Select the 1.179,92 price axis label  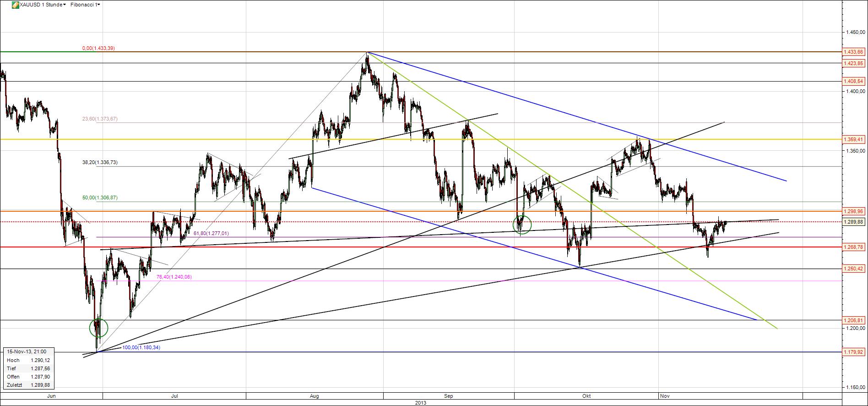pyautogui.click(x=854, y=352)
